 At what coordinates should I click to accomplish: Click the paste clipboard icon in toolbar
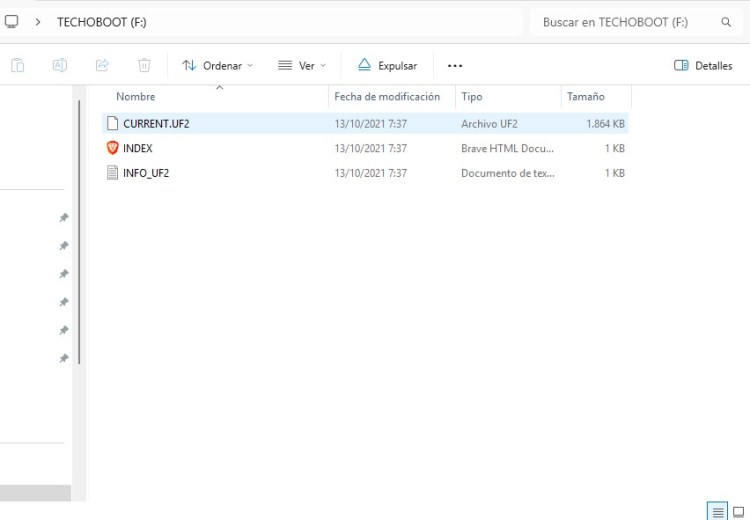coord(18,65)
